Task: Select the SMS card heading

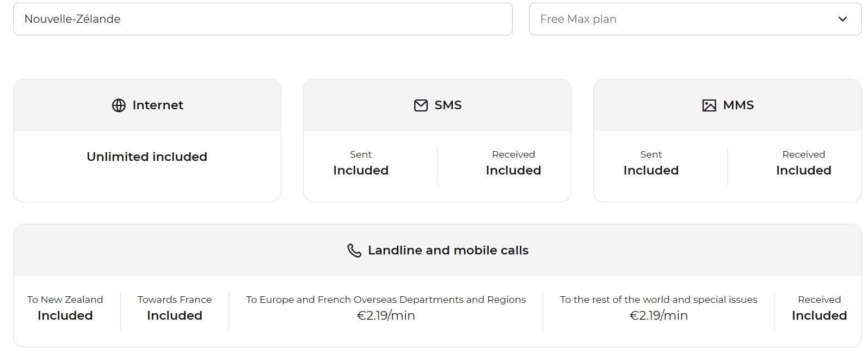Action: tap(448, 105)
